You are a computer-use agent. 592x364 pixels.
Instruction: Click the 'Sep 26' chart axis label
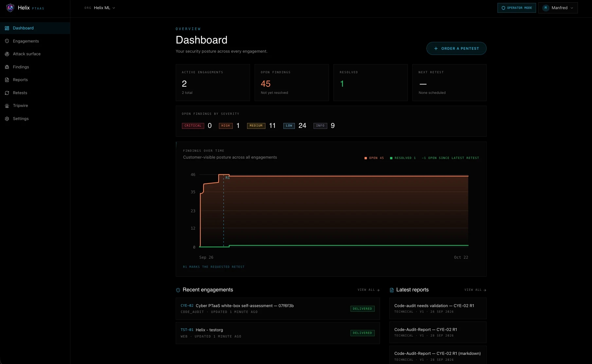(206, 257)
